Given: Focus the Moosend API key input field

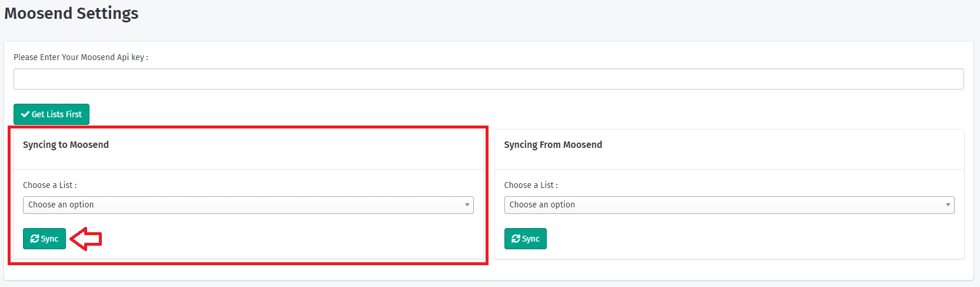Looking at the screenshot, I should click(489, 79).
